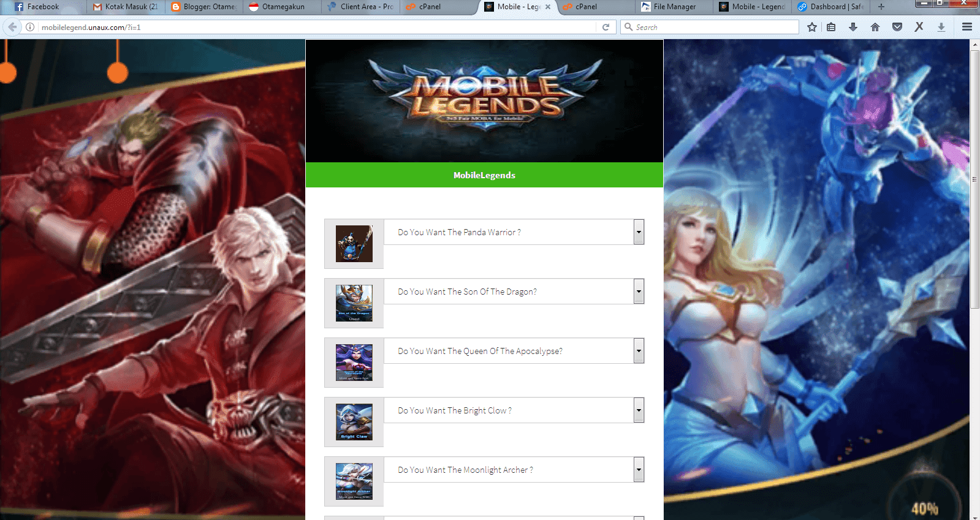Screen dimensions: 980x520
Task: Click the Moonlight Archer thumbnail image
Action: pos(354,481)
